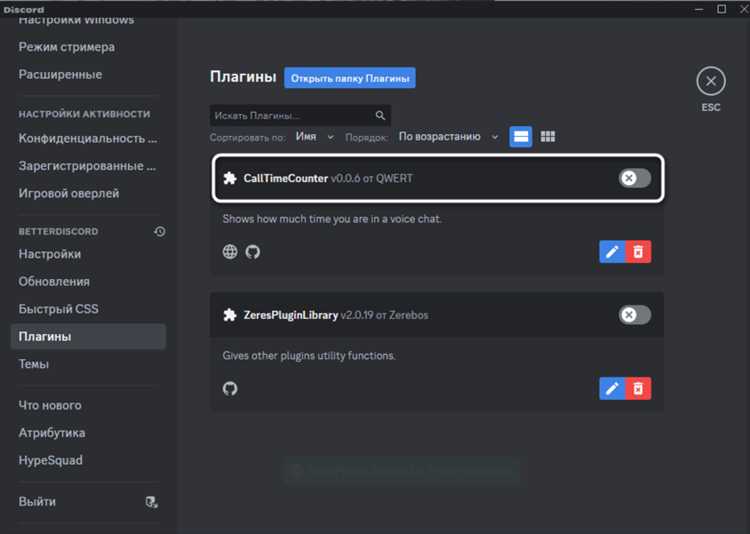Screen dimensions: 750x534
Task: Select the Плагины sidebar item
Action: [x=88, y=336]
